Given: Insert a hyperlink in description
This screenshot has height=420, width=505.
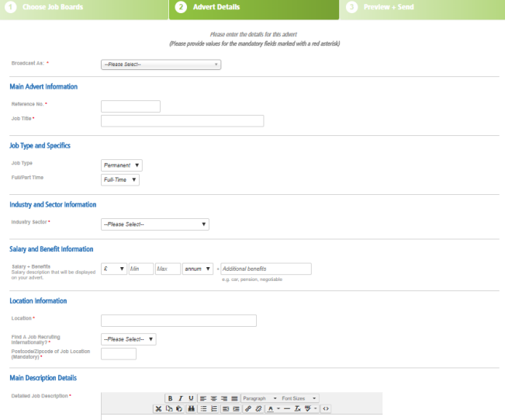Looking at the screenshot, I should coord(248,408).
